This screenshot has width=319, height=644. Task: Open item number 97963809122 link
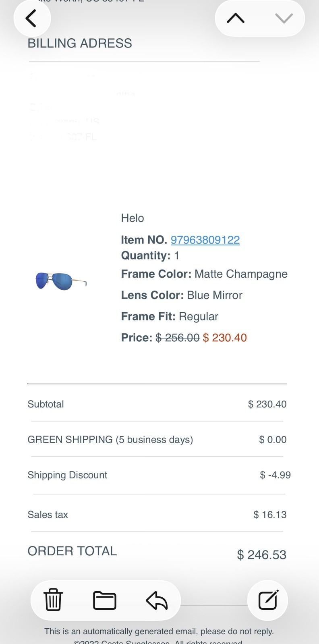(x=205, y=240)
